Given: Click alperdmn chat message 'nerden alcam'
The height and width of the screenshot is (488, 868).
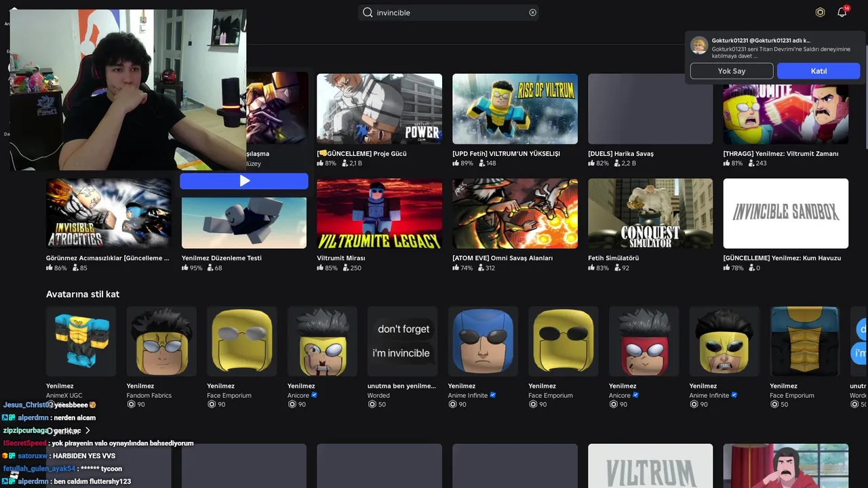Looking at the screenshot, I should coord(75,418).
